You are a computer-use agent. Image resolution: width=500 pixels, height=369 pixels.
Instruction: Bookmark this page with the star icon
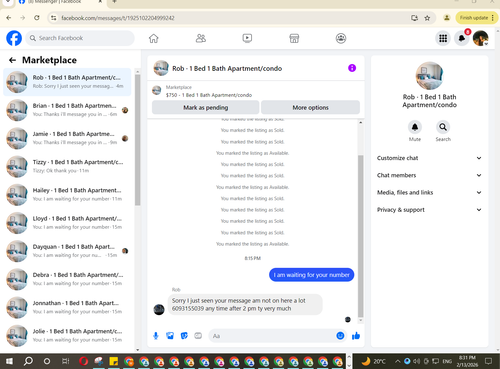[x=427, y=18]
